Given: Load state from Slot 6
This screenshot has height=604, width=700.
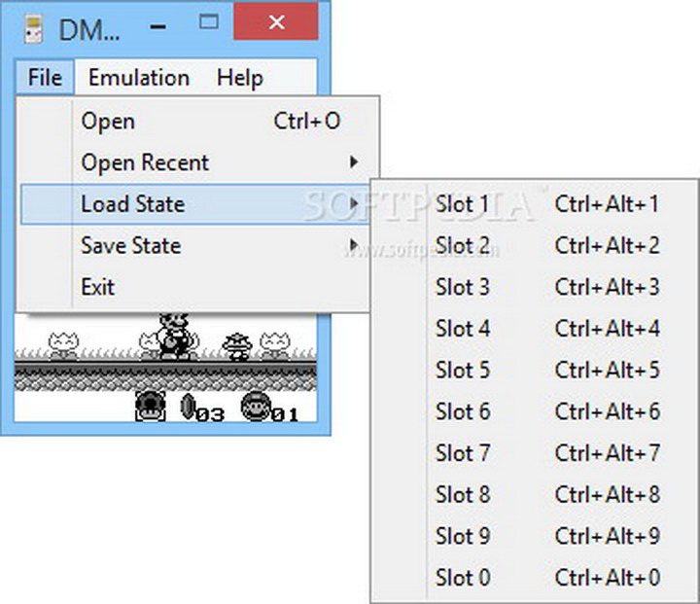Looking at the screenshot, I should coord(462,412).
